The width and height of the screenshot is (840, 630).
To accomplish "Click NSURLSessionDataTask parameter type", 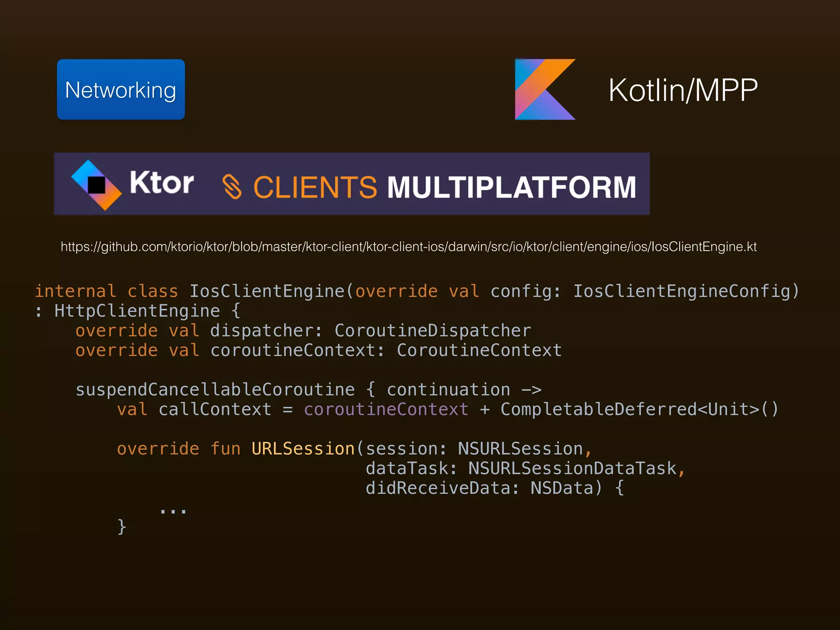I will [572, 468].
